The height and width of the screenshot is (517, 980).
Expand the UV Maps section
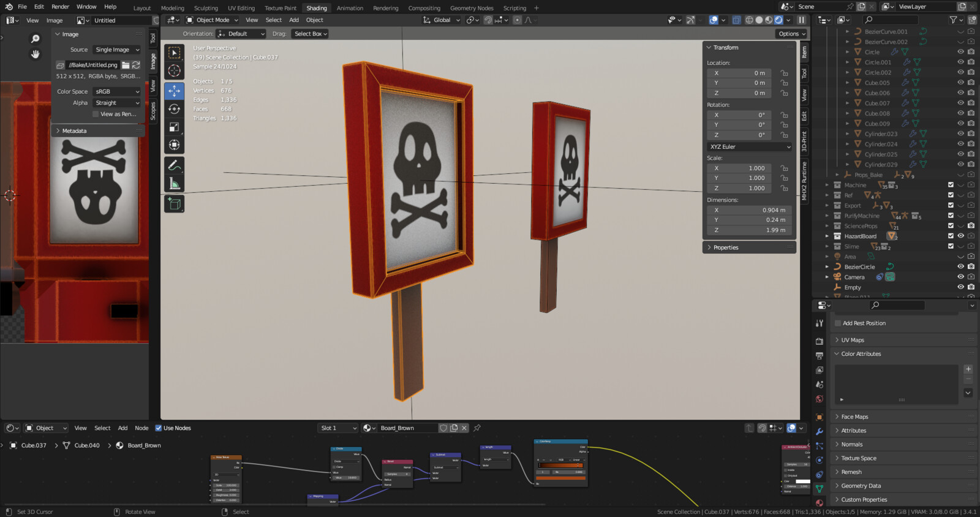pos(904,340)
